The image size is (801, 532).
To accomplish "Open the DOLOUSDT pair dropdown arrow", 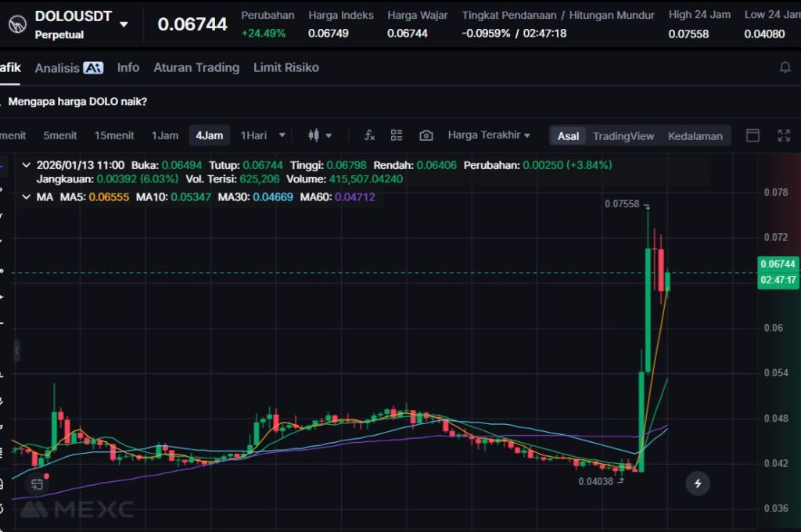I will click(124, 24).
